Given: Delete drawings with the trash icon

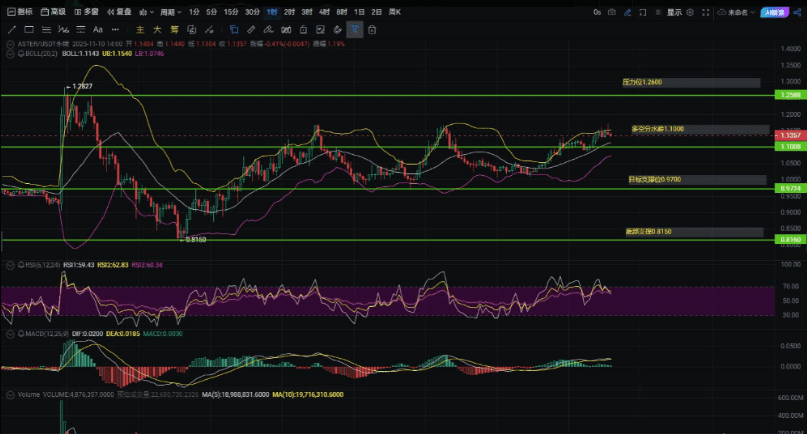Looking at the screenshot, I should 371,30.
